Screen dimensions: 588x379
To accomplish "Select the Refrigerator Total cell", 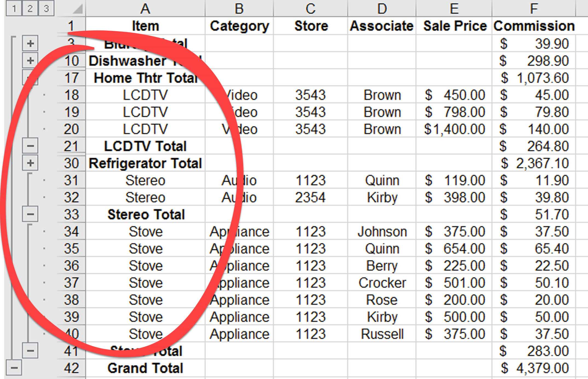I will coord(145,163).
